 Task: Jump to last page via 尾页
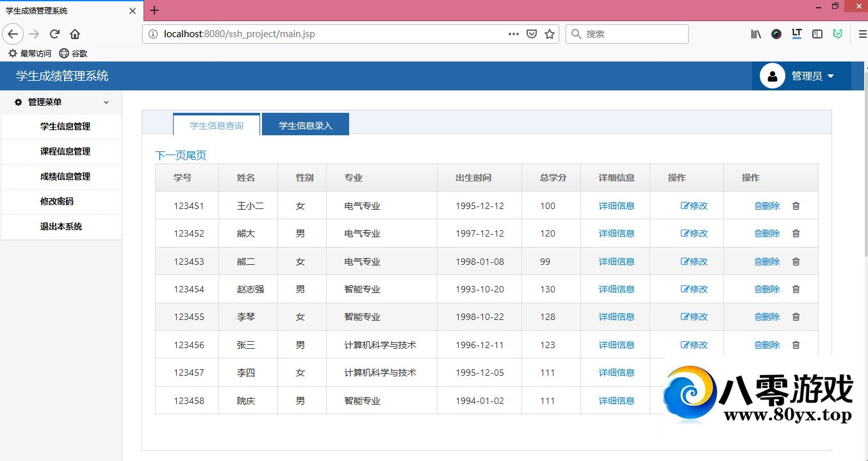pos(196,156)
